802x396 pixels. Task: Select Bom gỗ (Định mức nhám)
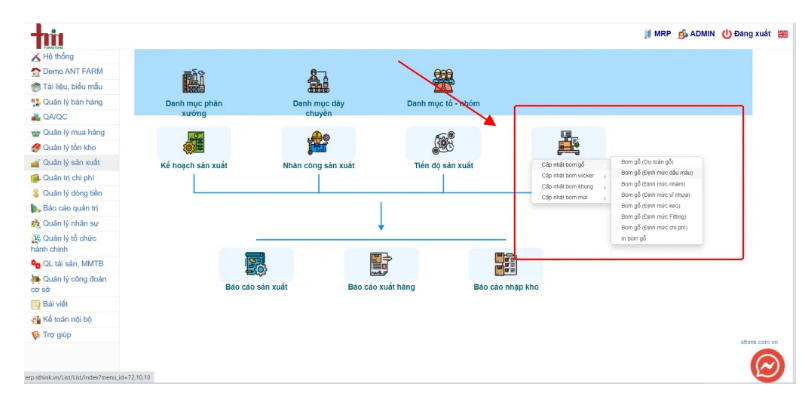(x=657, y=184)
